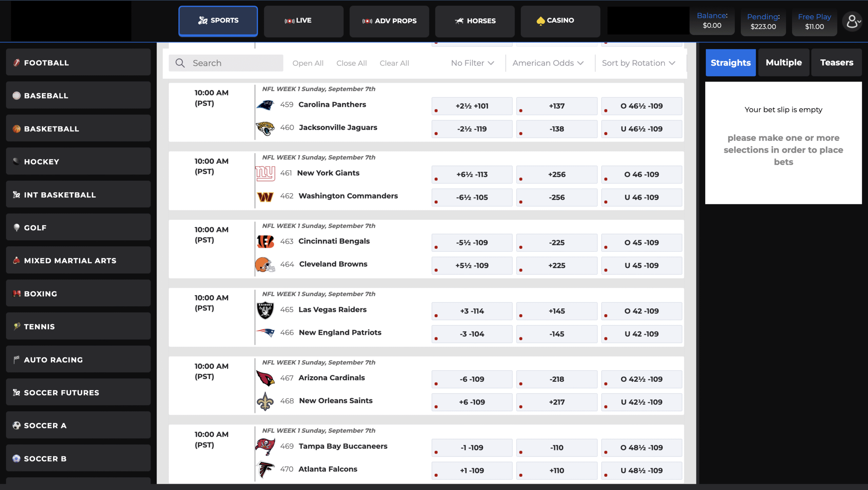Switch to the Teasers bet slip tab

[x=836, y=62]
